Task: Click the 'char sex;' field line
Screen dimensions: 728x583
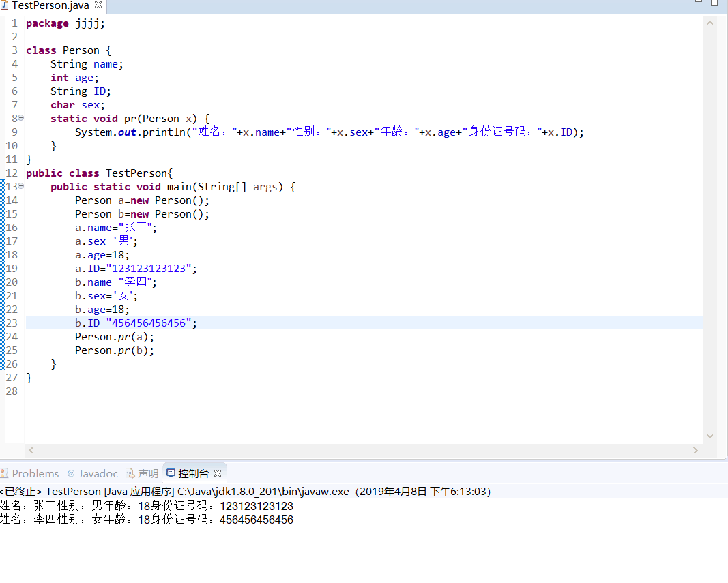Action: (x=78, y=106)
